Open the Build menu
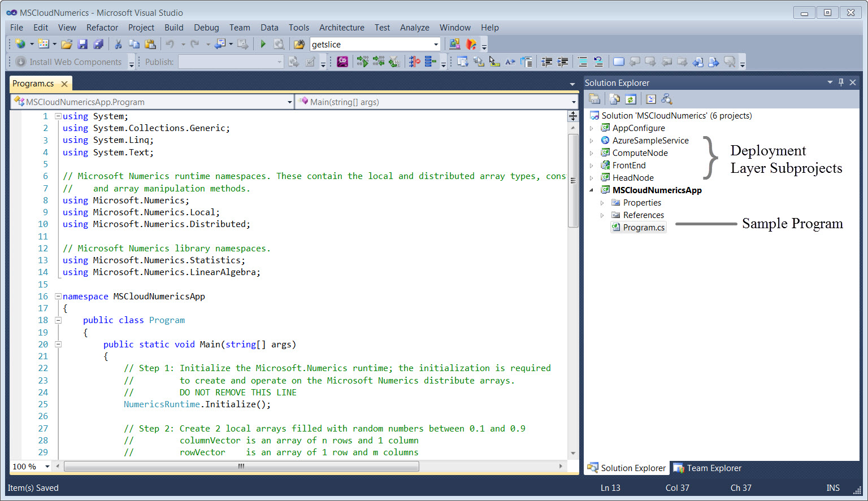This screenshot has width=868, height=501. point(174,28)
